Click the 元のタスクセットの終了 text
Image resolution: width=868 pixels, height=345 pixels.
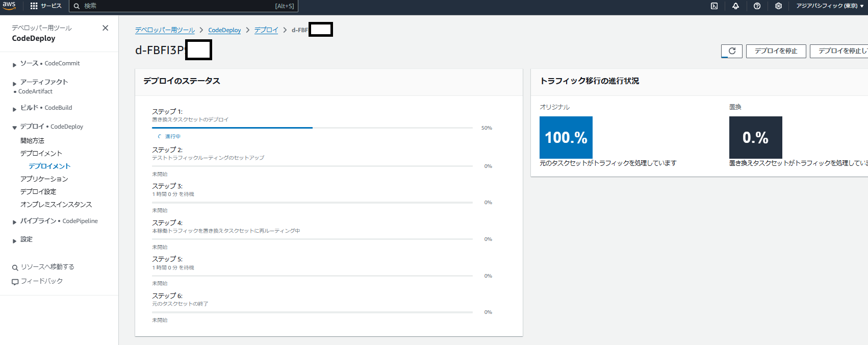(180, 304)
